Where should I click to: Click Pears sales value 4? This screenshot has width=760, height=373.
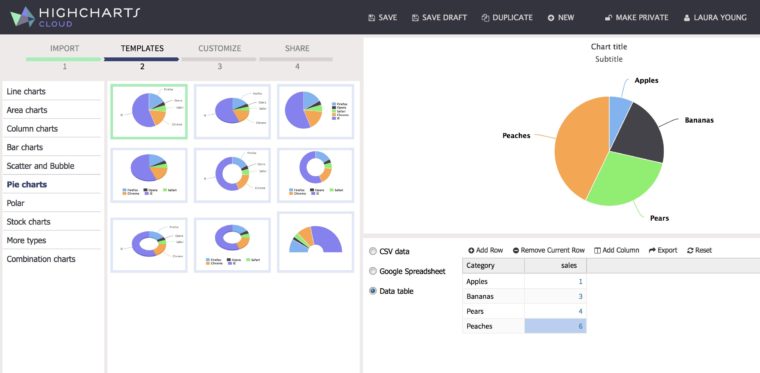click(x=555, y=311)
